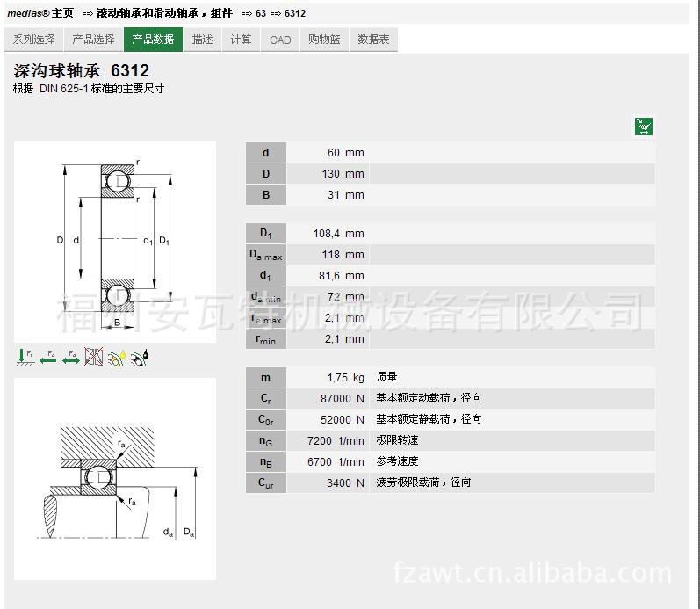The image size is (700, 609).
Task: Click the 滚动轴承和滑动轴承，组件 breadcrumb link
Action: [x=163, y=13]
